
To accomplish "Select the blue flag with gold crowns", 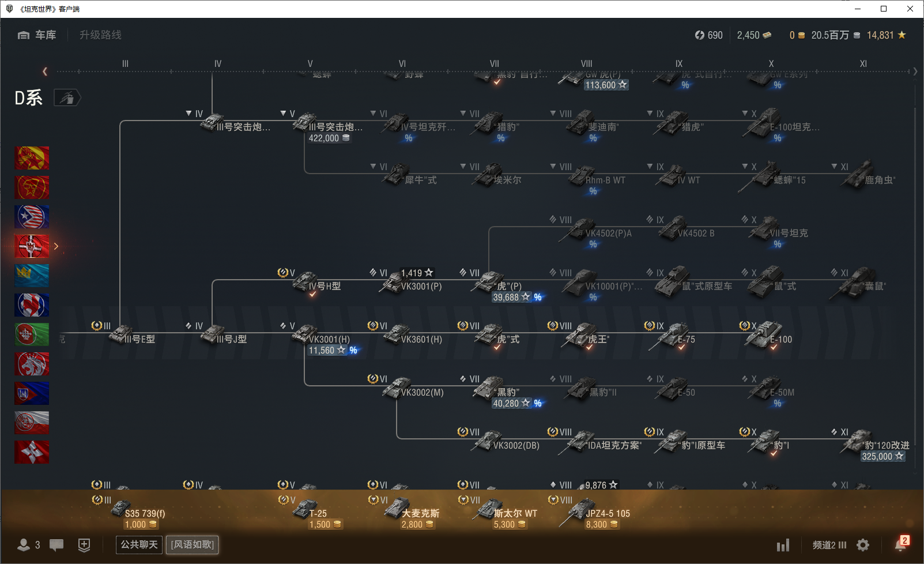I will click(x=32, y=276).
